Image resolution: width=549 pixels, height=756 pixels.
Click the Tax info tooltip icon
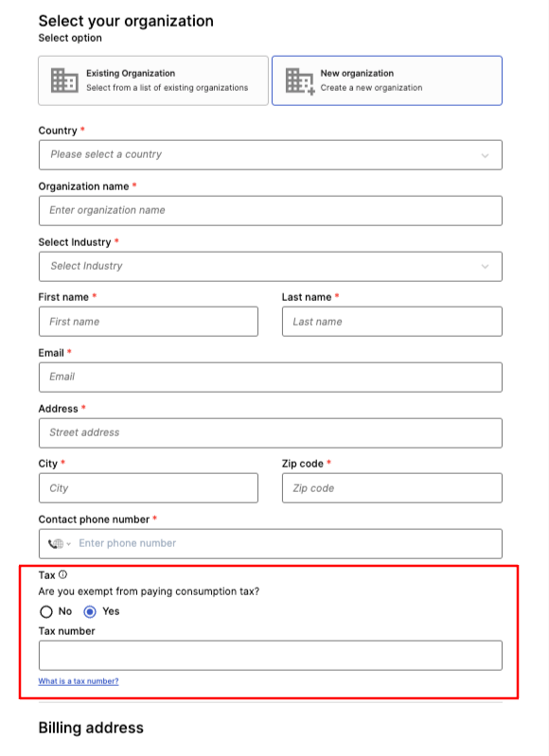(63, 574)
